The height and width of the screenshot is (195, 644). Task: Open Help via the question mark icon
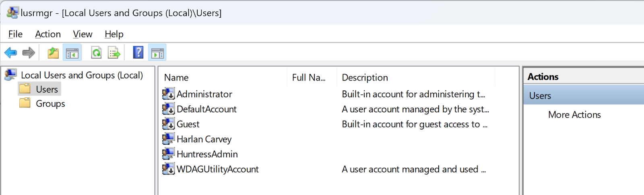[x=138, y=53]
